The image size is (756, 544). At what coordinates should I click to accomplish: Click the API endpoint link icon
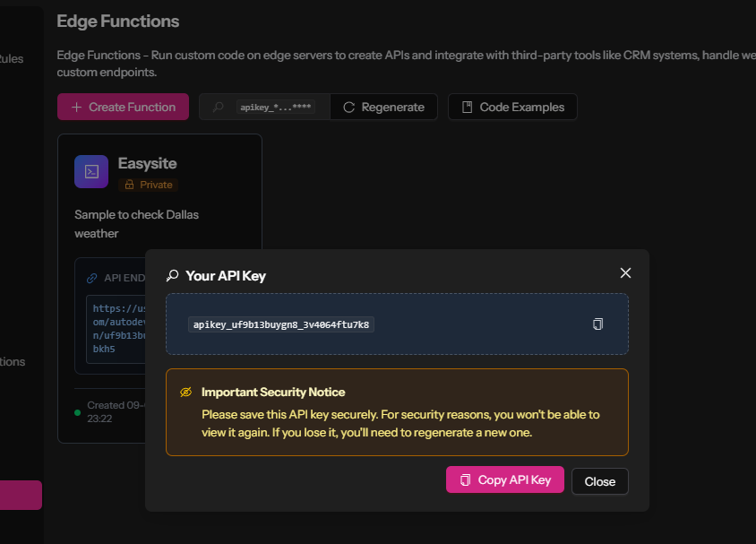pyautogui.click(x=91, y=278)
